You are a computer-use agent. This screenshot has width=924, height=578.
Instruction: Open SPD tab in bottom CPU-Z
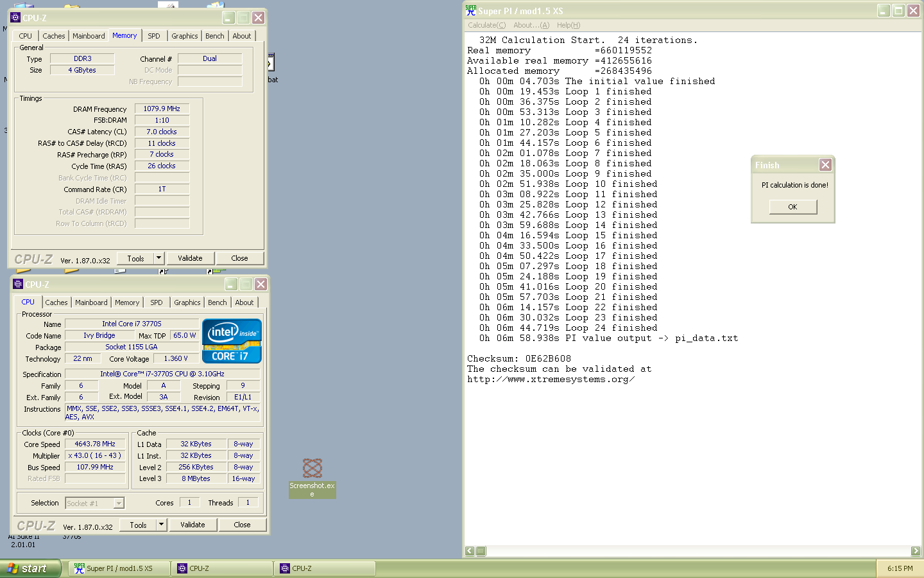[x=157, y=302]
